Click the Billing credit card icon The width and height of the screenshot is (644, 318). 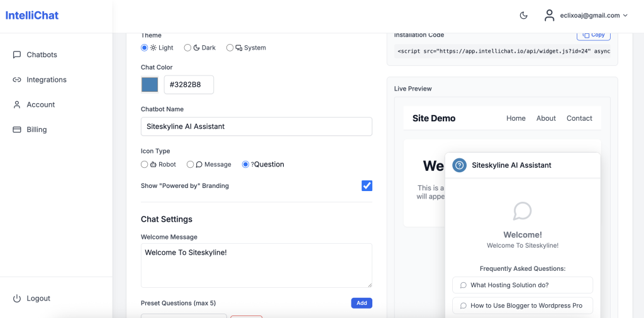[x=17, y=129]
